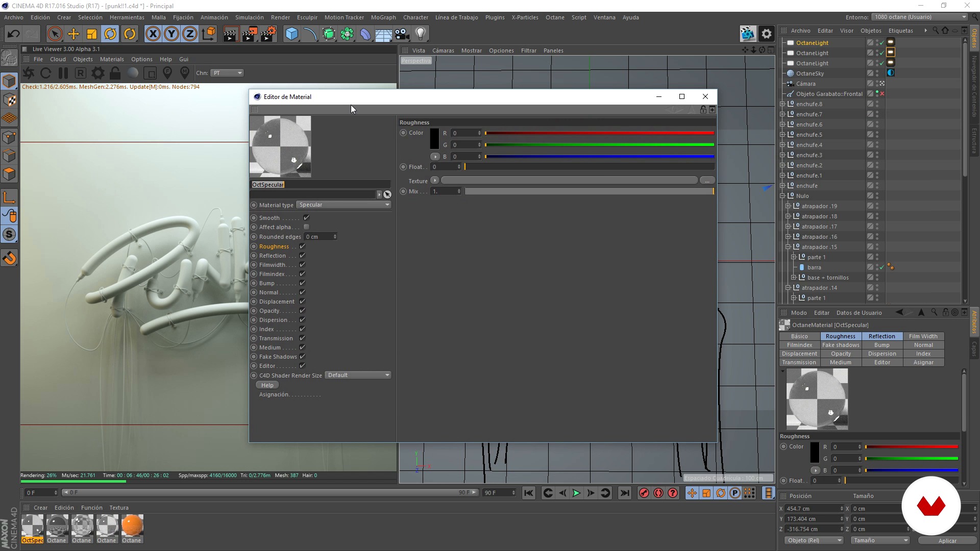Screen dimensions: 980x551
Task: Click the Help button in Material Editor
Action: (x=267, y=385)
